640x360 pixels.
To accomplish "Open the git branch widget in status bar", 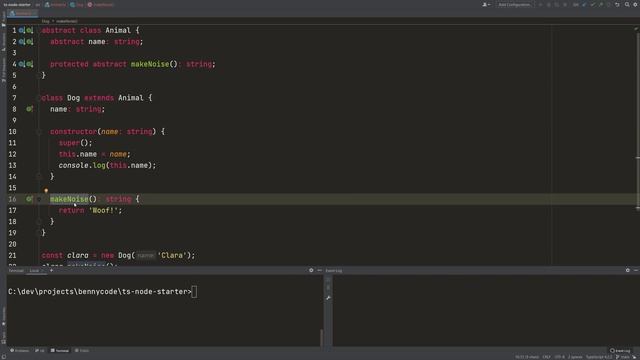I will pyautogui.click(x=622, y=357).
